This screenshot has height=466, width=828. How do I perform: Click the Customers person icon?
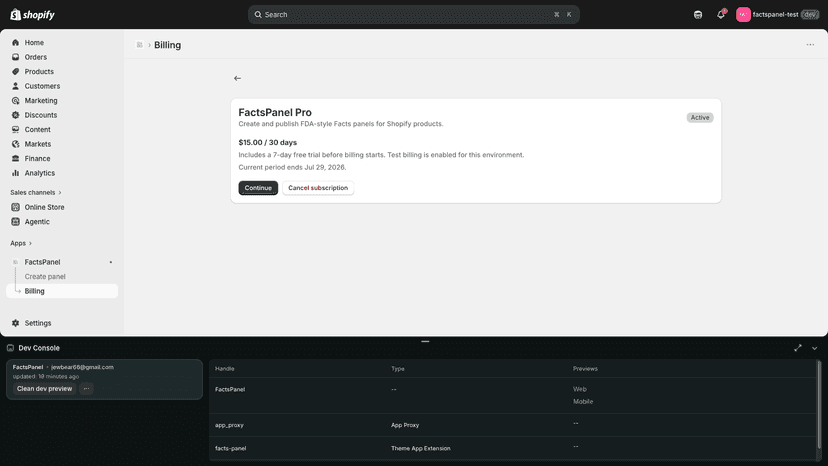coord(15,86)
